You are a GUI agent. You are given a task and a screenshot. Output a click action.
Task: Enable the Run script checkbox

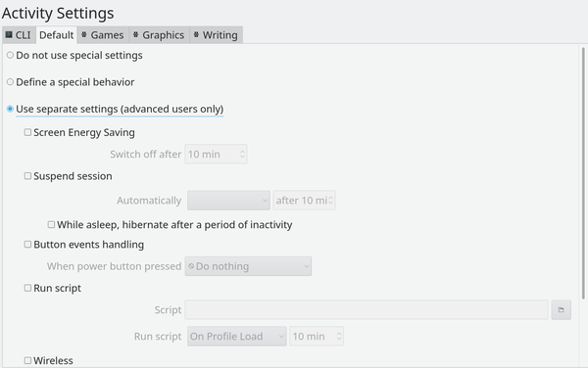(x=27, y=288)
